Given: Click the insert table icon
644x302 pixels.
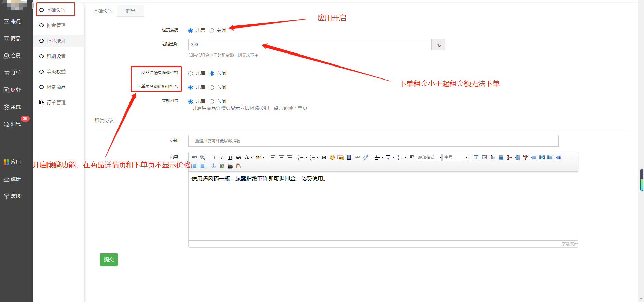Looking at the screenshot, I should tap(476, 157).
